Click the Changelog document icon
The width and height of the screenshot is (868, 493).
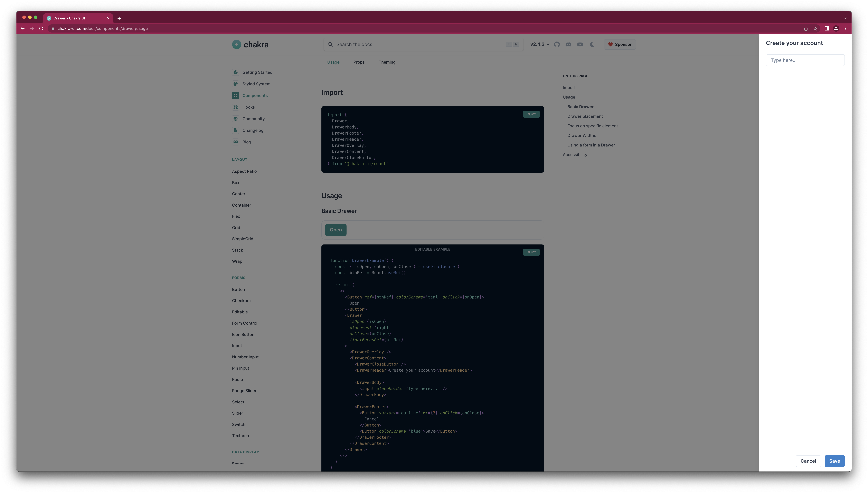236,130
